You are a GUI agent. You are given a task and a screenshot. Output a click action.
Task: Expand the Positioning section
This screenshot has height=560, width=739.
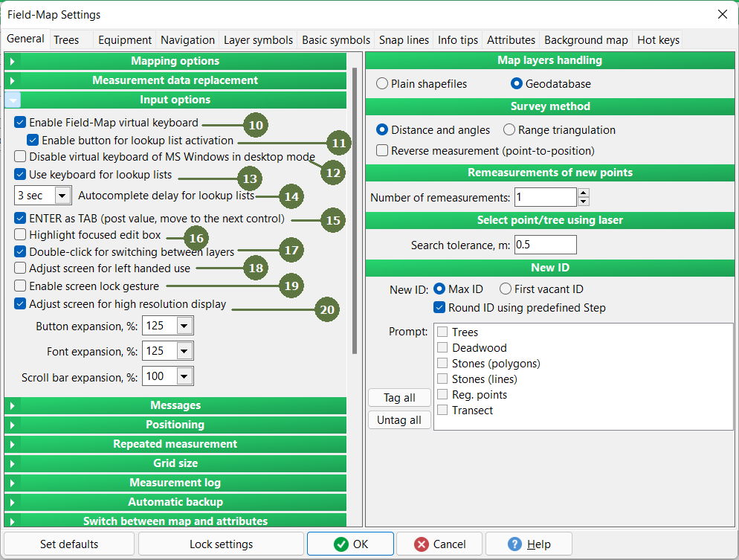click(x=13, y=425)
